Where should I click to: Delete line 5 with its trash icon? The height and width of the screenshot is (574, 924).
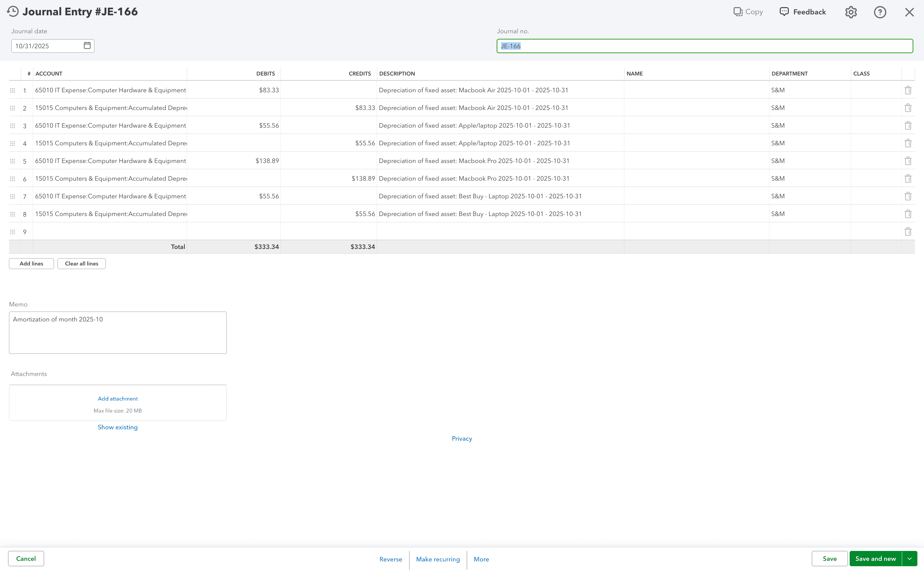908,161
